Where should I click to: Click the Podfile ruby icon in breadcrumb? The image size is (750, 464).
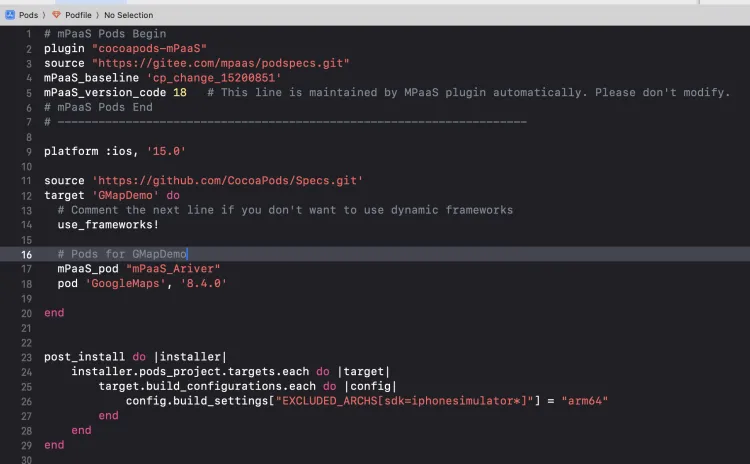pyautogui.click(x=56, y=15)
